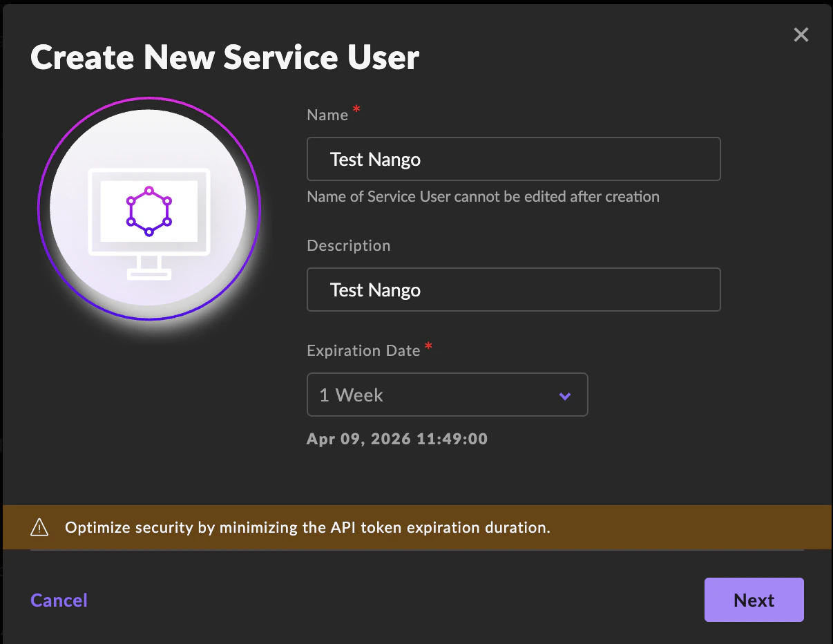Viewport: 833px width, 644px height.
Task: Cancel the service user creation
Action: 59,600
